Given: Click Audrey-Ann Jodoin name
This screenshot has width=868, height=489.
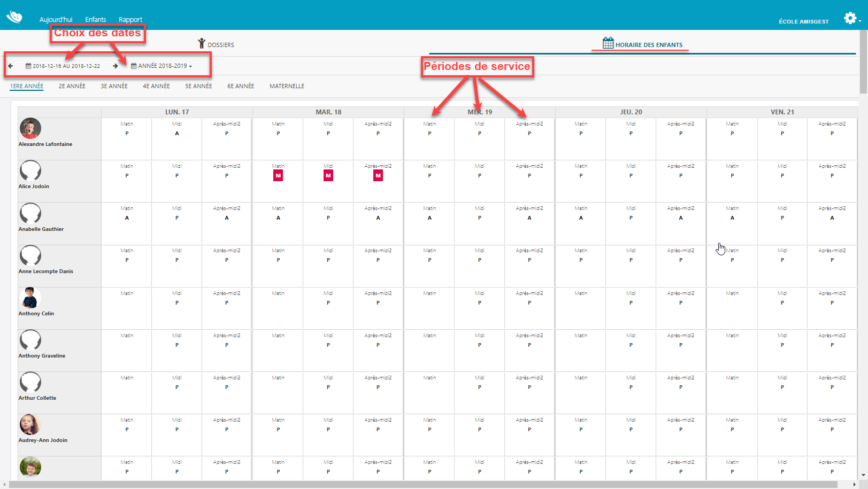Looking at the screenshot, I should pyautogui.click(x=43, y=440).
